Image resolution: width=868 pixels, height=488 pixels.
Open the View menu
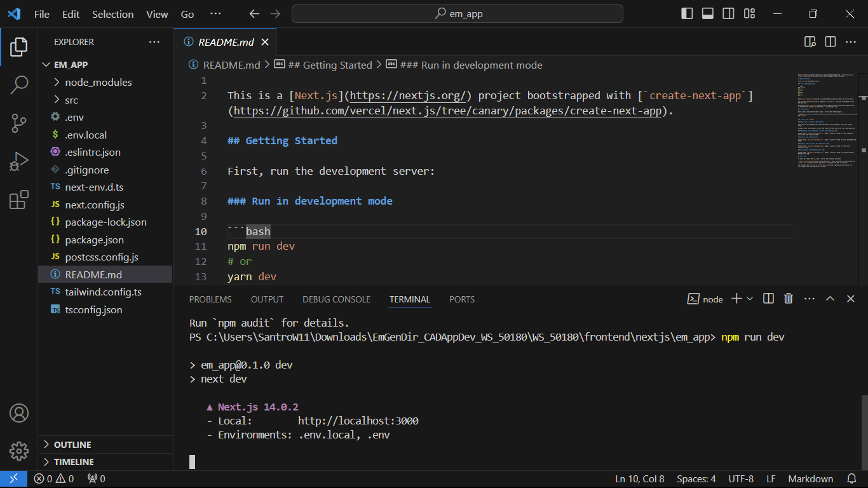[x=157, y=14]
